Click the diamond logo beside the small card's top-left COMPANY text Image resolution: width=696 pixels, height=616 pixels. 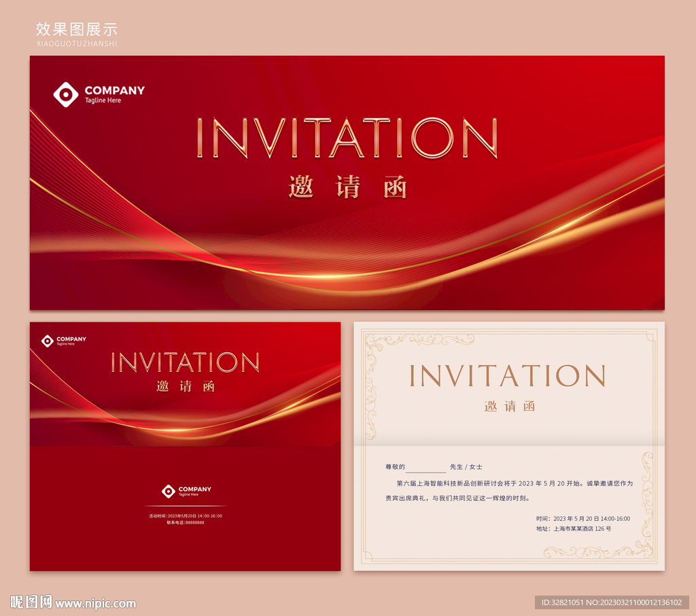pos(48,341)
